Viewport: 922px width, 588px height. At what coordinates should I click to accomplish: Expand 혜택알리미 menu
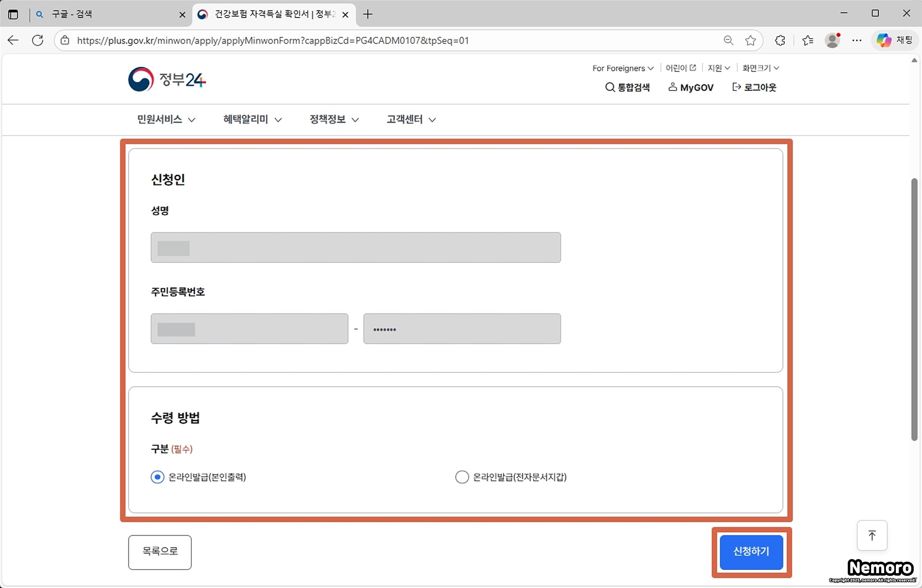[x=252, y=119]
